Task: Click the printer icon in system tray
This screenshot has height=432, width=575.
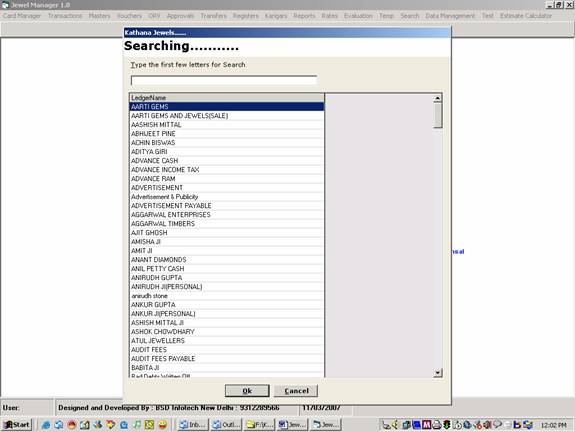Action: point(436,425)
